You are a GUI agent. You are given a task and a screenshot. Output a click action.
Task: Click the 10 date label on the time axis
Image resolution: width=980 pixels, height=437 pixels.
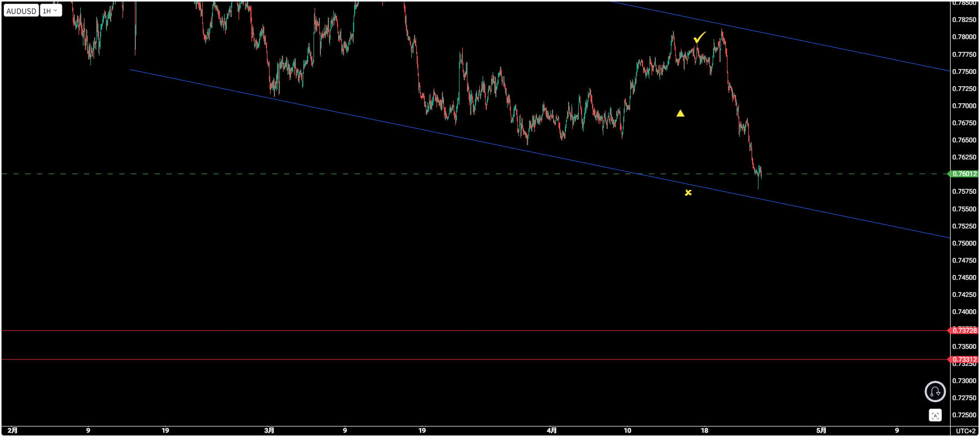pyautogui.click(x=627, y=431)
